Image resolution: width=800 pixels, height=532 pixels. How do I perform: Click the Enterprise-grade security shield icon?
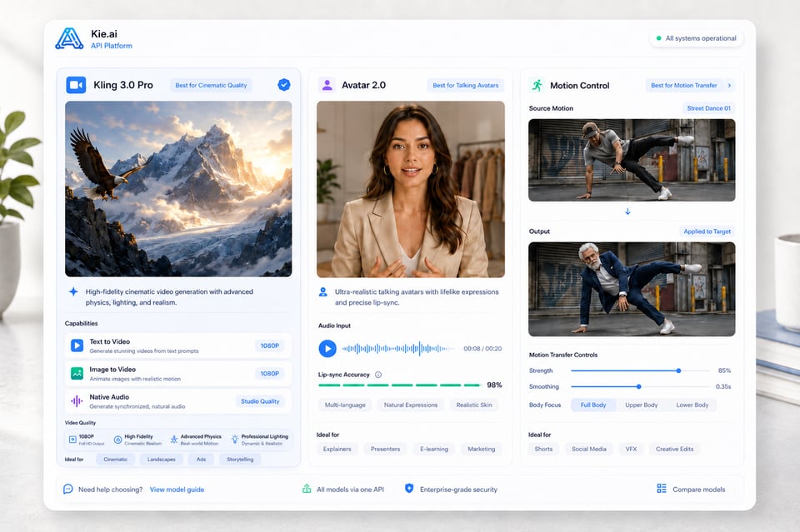pyautogui.click(x=409, y=489)
